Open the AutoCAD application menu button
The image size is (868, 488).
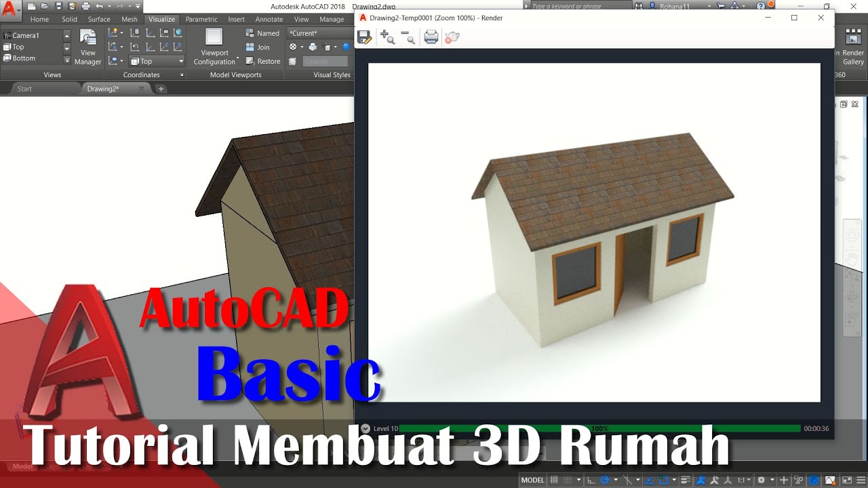click(9, 9)
